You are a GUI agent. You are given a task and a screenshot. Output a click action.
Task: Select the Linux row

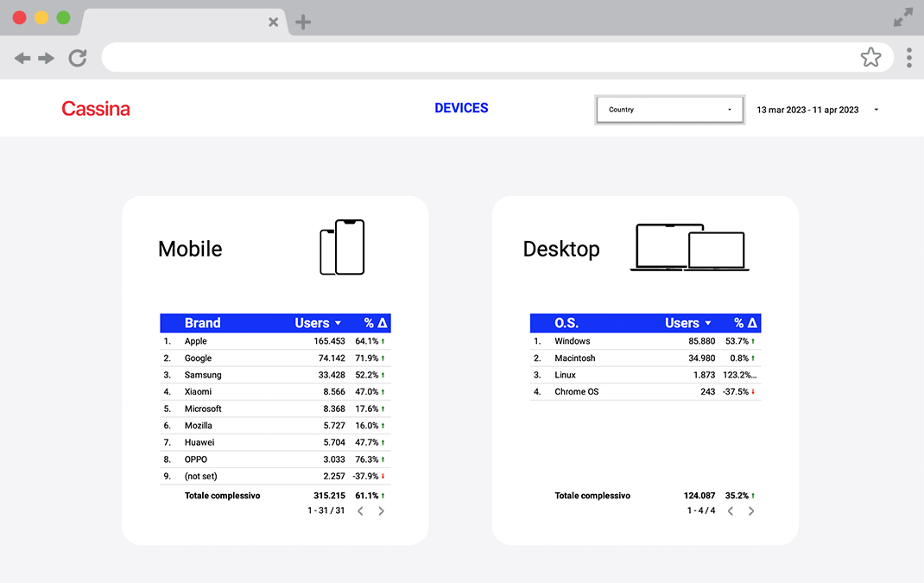click(x=645, y=375)
